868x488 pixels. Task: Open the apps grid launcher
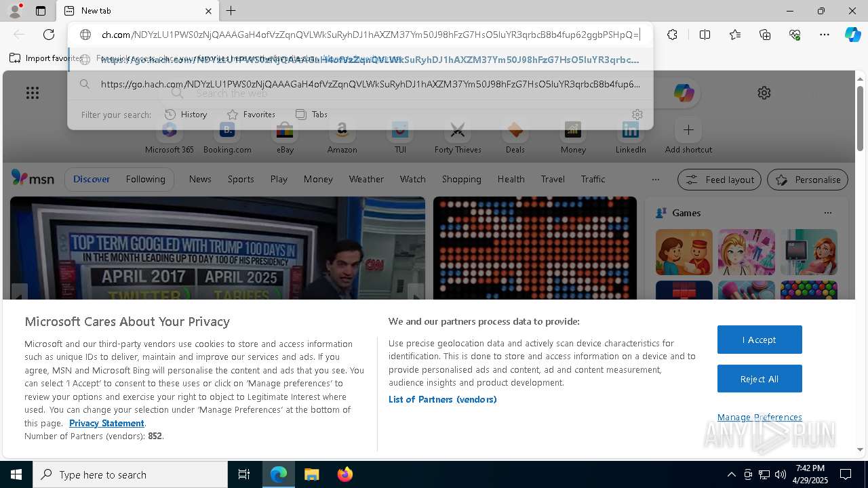33,93
